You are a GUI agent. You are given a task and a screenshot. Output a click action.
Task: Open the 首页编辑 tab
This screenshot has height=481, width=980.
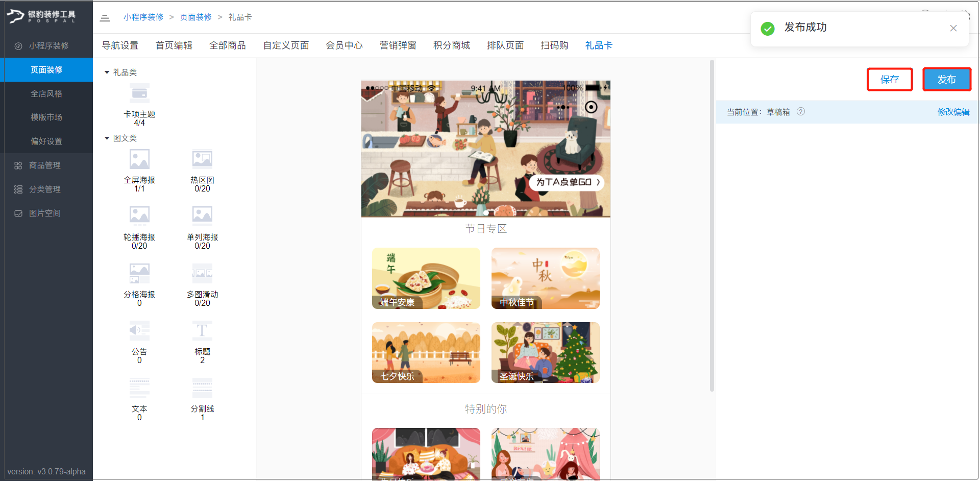[174, 45]
